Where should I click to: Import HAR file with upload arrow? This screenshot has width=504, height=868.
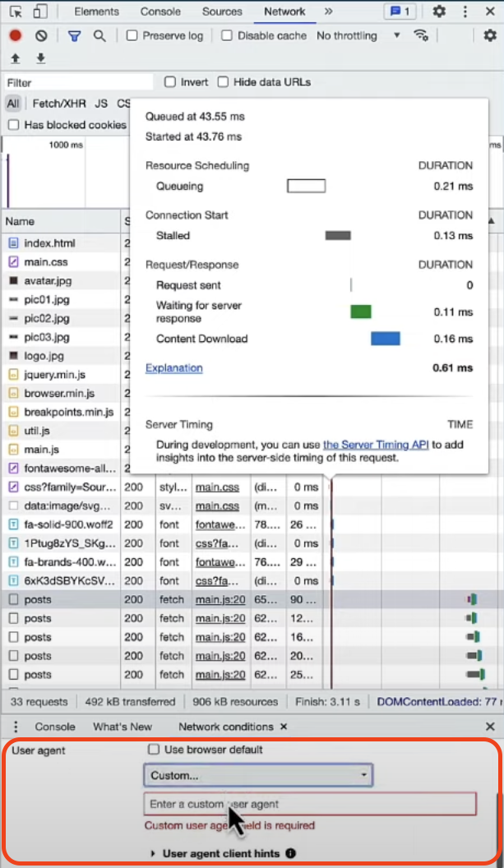(16, 58)
